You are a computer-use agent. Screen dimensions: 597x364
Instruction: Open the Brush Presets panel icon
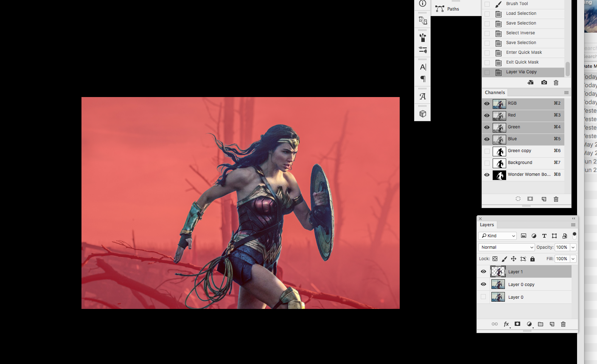pyautogui.click(x=423, y=37)
